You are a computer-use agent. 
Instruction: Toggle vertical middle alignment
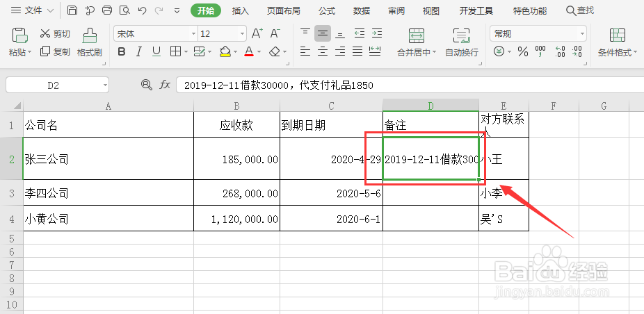pos(323,33)
